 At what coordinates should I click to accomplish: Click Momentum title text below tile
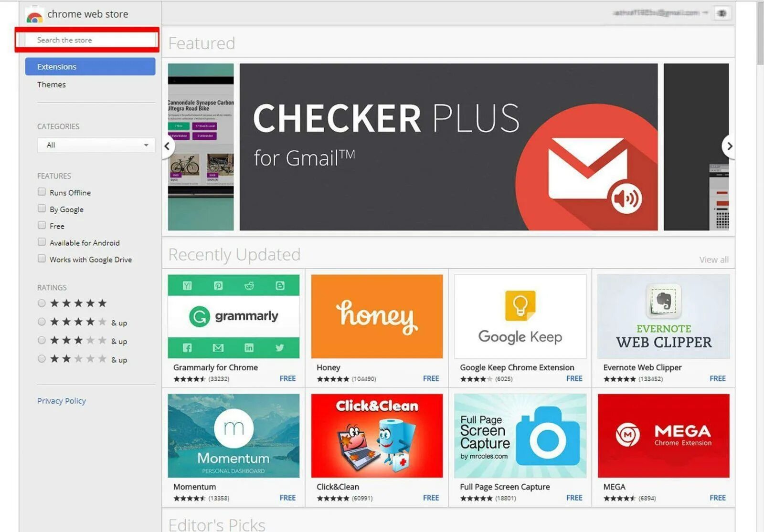tap(194, 487)
